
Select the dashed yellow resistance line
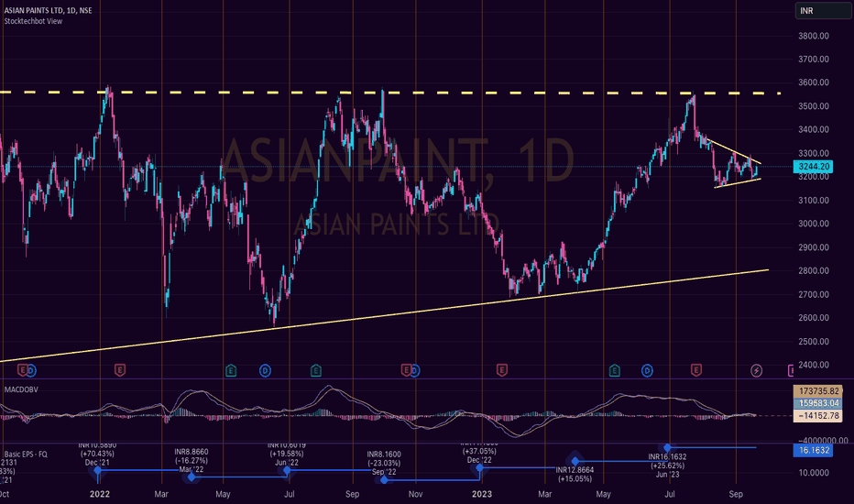pos(390,93)
